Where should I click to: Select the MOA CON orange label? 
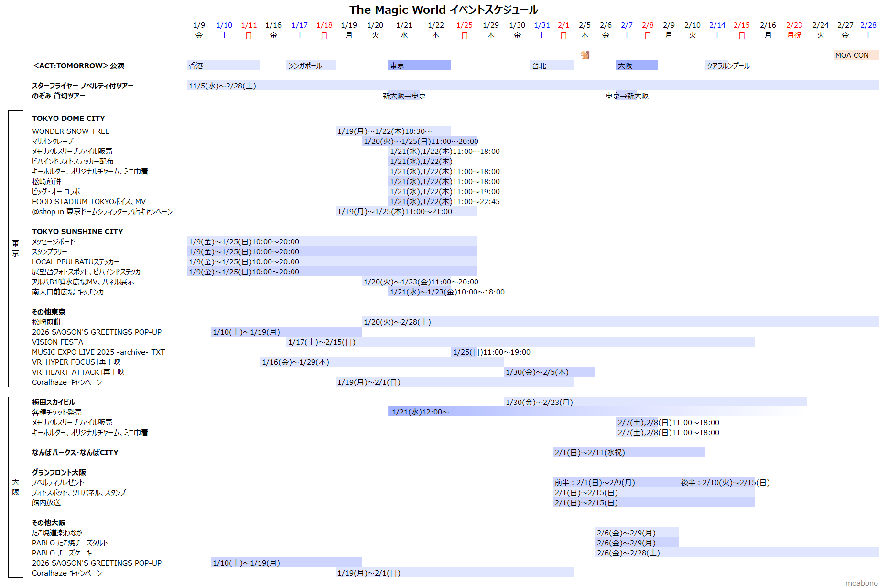point(856,55)
